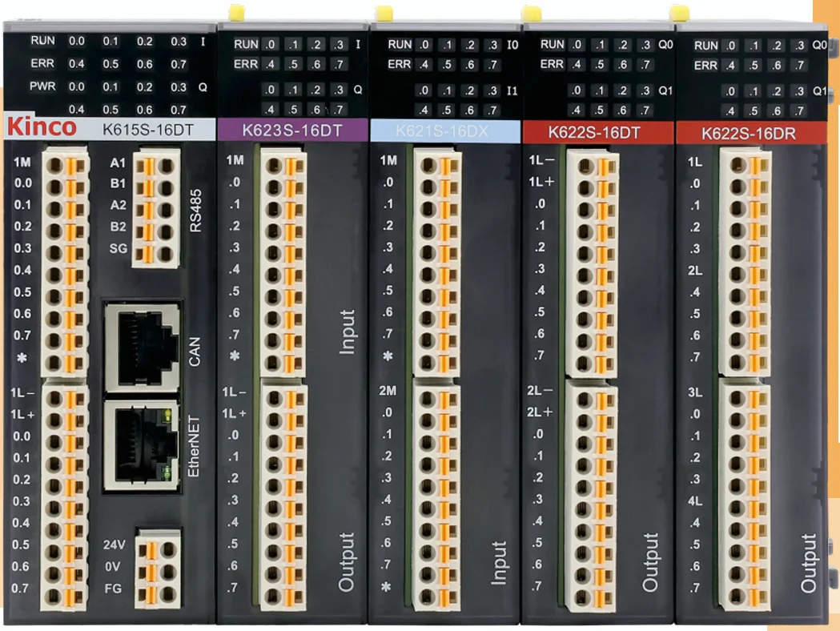Viewport: 840px width, 631px height.
Task: Click the 0V power terminal label
Action: [x=112, y=567]
